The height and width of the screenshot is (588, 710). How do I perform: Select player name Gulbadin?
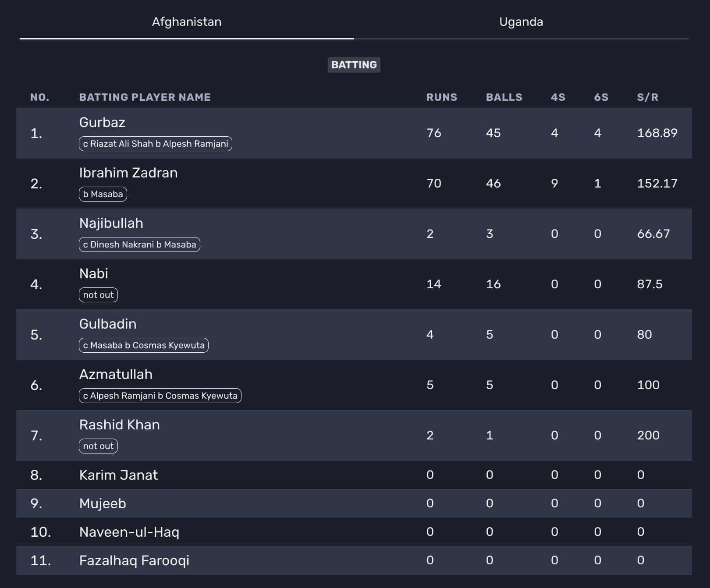[x=108, y=324]
